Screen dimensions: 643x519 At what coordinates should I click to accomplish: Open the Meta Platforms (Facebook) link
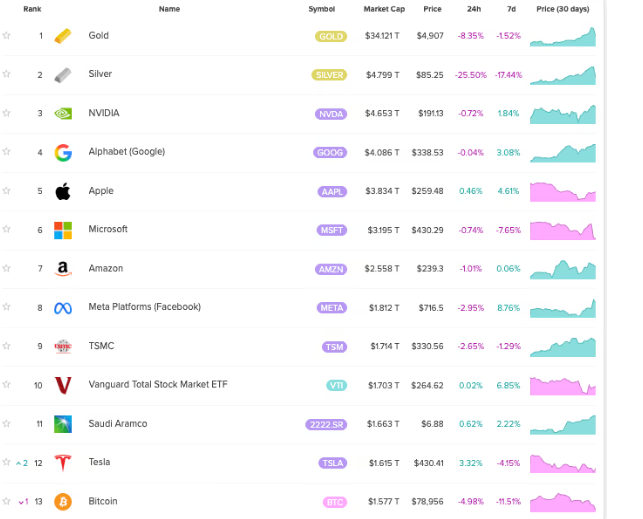[x=144, y=307]
